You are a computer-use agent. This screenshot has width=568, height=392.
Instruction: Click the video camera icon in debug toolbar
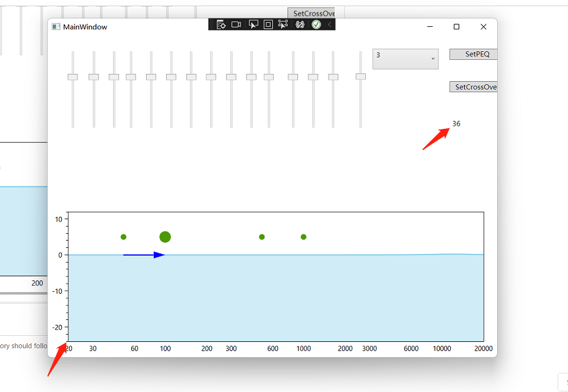click(x=236, y=24)
